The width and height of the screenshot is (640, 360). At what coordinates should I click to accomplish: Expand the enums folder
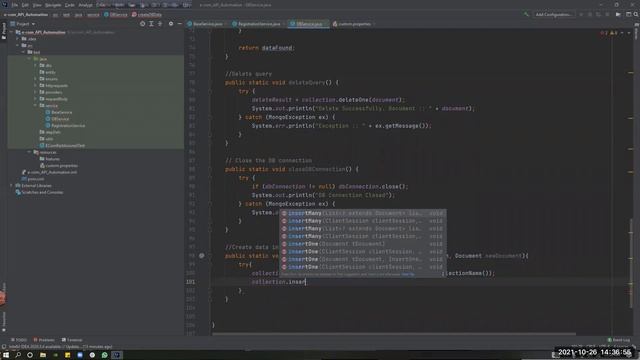pos(36,79)
